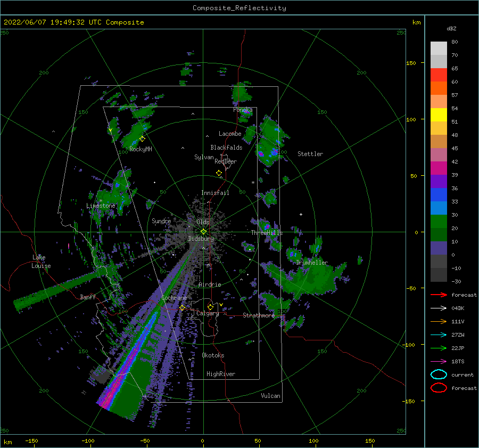Click the yellow diamond marker above RockyMH
The image size is (479, 448).
coord(142,139)
